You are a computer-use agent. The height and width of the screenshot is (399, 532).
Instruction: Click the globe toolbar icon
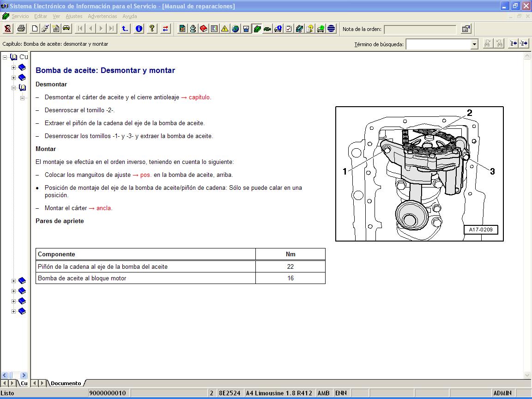point(236,29)
